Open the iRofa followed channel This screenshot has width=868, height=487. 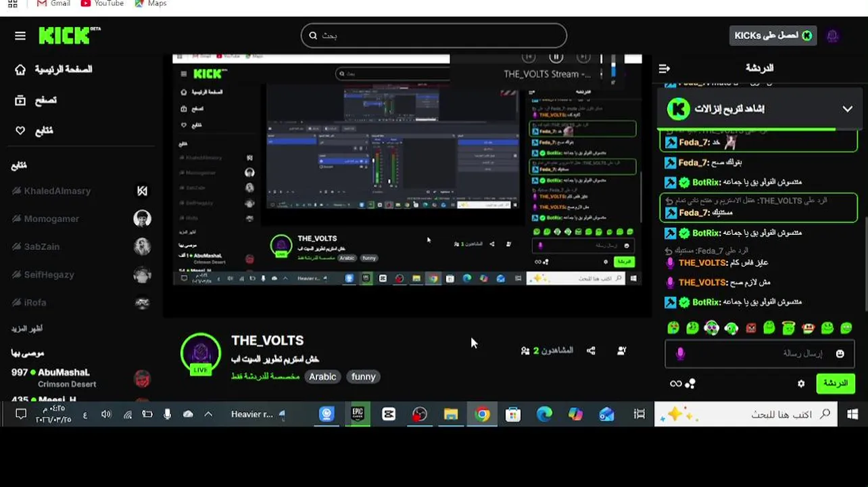[80, 302]
